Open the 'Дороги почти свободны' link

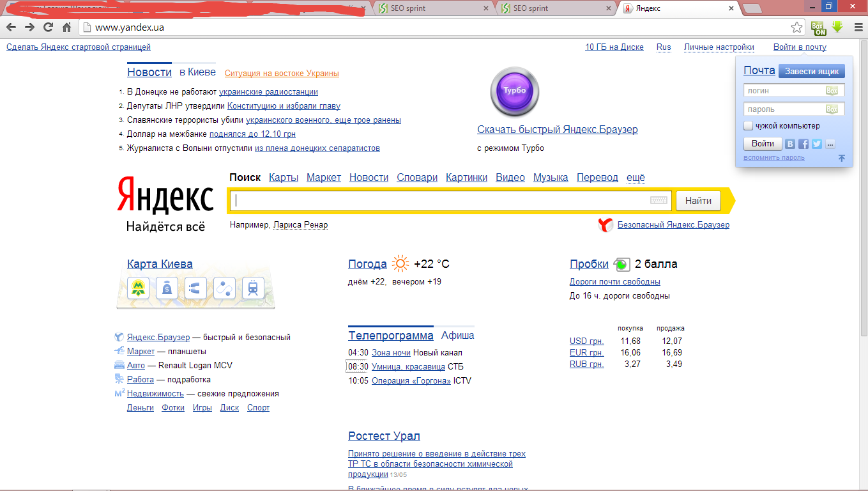(x=615, y=281)
